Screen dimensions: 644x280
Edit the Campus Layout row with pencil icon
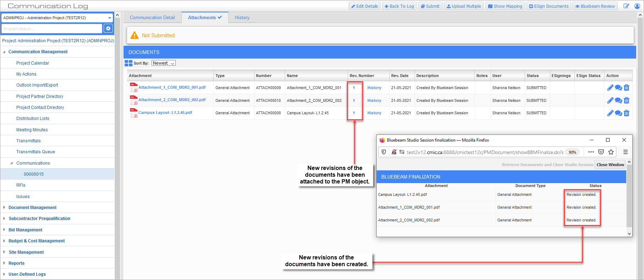pos(610,113)
